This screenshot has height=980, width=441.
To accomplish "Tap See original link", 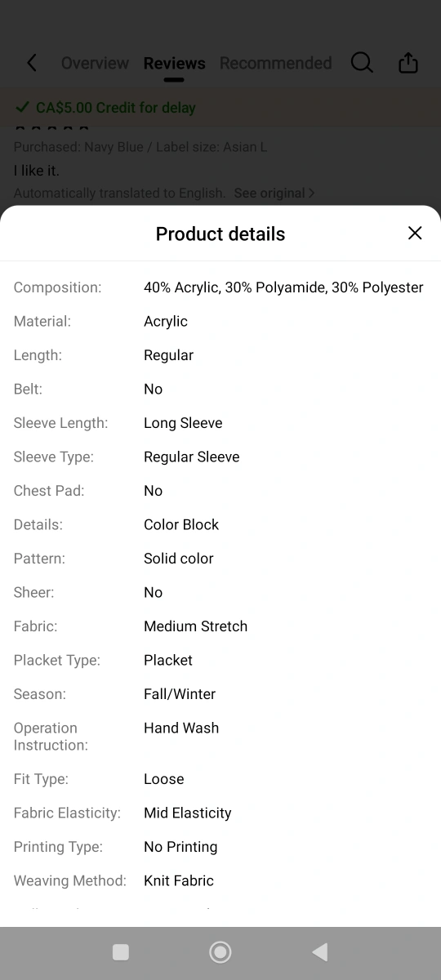I will [x=269, y=194].
